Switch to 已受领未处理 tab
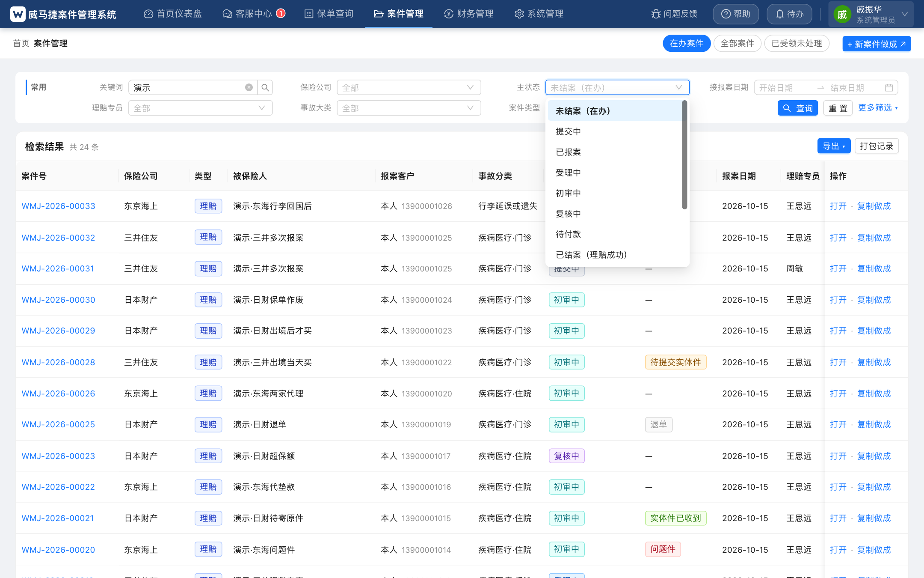 pyautogui.click(x=797, y=43)
